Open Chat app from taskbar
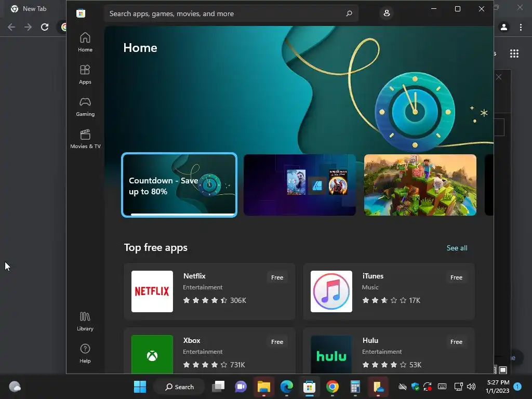This screenshot has height=399, width=532. point(241,387)
